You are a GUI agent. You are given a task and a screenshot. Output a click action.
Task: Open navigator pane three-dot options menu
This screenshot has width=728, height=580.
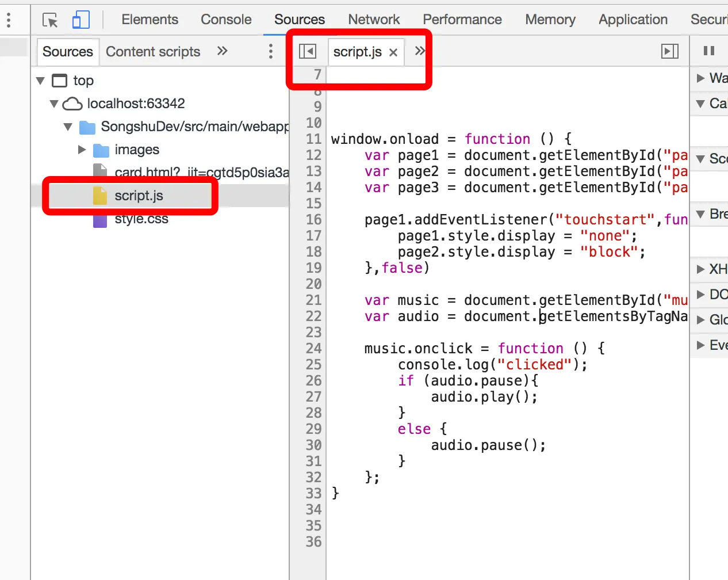(270, 51)
